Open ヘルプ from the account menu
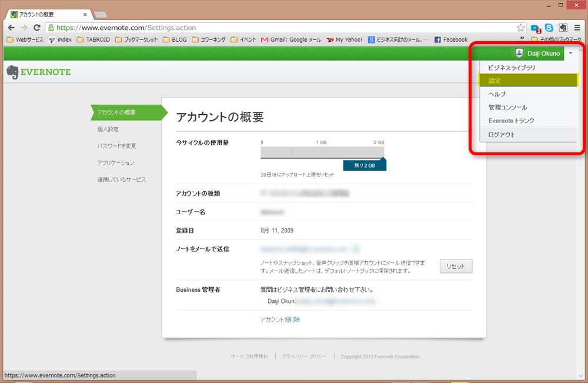This screenshot has height=383, width=588. (x=529, y=94)
